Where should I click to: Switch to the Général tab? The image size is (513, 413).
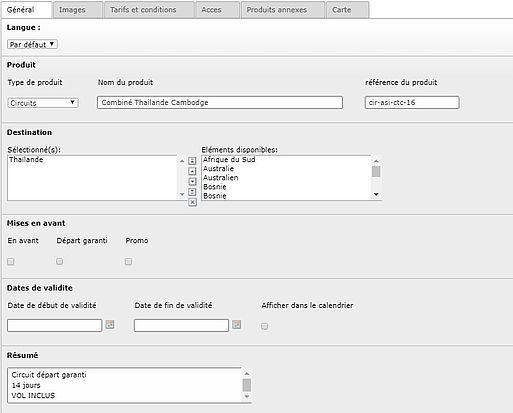(27, 10)
